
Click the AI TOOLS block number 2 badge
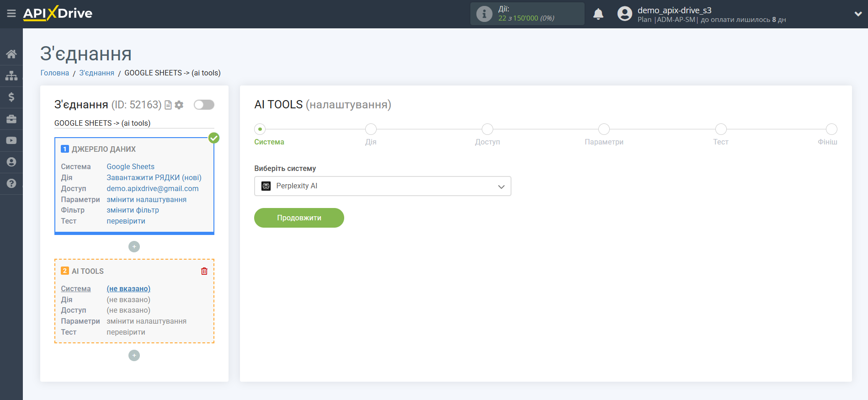(x=65, y=271)
